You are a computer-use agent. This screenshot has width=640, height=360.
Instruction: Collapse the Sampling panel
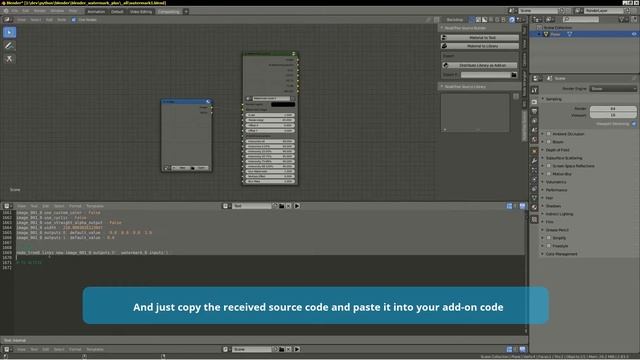tap(552, 99)
